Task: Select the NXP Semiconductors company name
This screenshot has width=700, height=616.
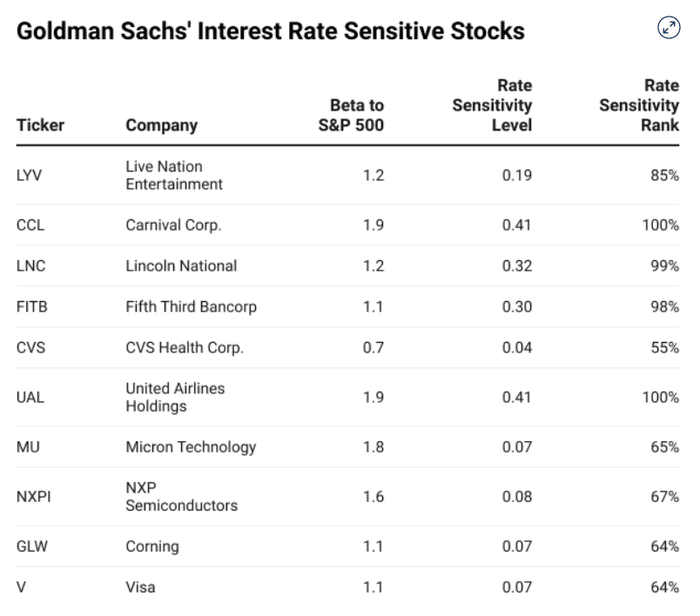Action: (x=181, y=497)
